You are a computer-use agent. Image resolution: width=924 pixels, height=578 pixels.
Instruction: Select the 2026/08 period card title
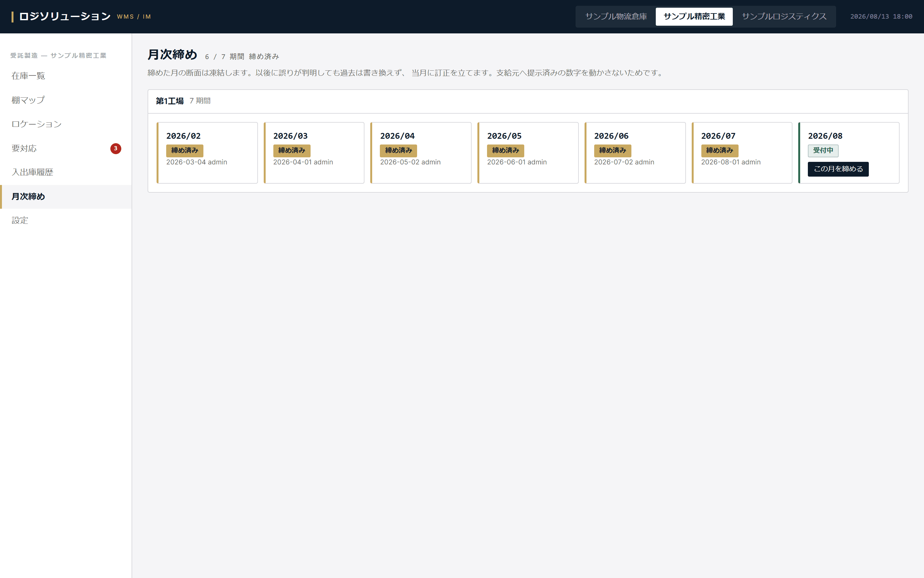point(825,136)
